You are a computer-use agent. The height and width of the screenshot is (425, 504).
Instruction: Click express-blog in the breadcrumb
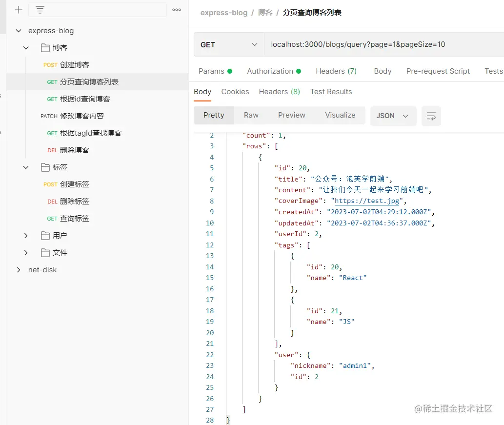pyautogui.click(x=224, y=13)
